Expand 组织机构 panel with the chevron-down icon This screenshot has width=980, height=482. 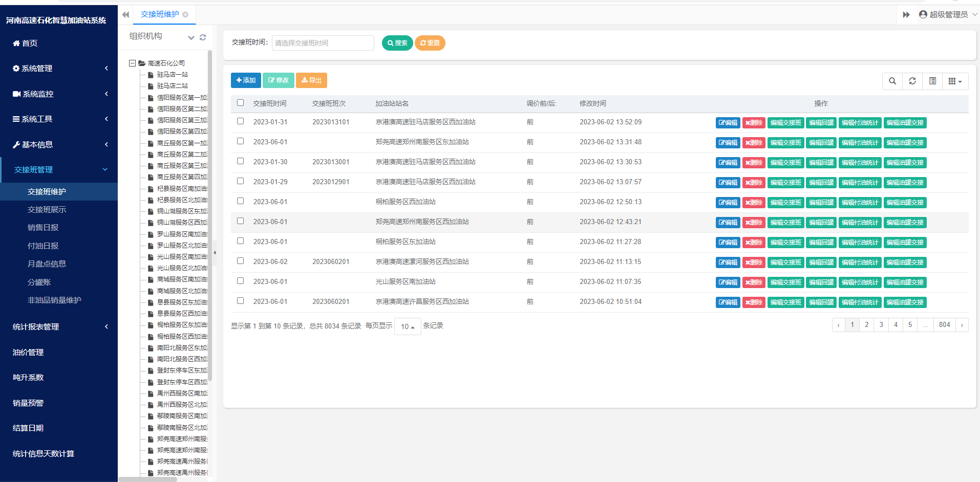(191, 37)
